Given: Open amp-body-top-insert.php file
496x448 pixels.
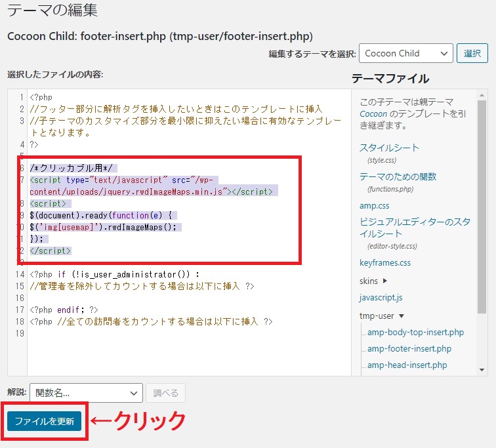Looking at the screenshot, I should (x=415, y=333).
